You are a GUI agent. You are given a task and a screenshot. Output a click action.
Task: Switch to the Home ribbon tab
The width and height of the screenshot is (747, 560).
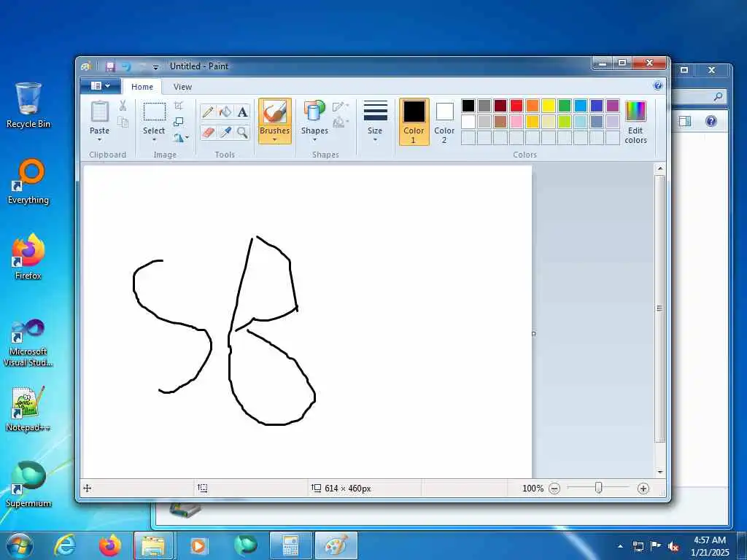click(x=142, y=87)
